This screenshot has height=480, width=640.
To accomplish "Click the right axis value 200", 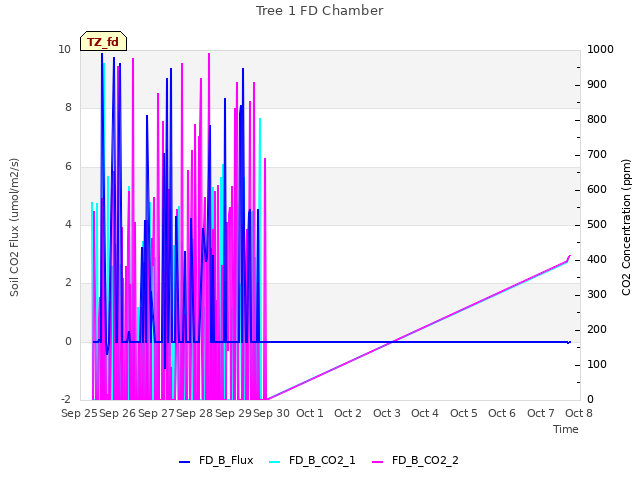I will [x=597, y=330].
